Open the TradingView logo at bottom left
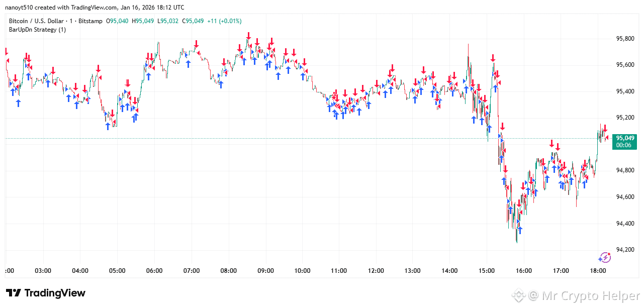The image size is (644, 308). [46, 293]
